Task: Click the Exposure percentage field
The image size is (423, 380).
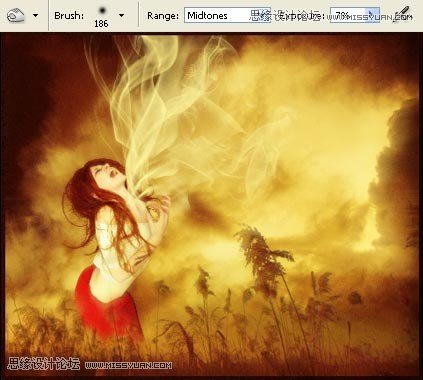Action: (348, 15)
